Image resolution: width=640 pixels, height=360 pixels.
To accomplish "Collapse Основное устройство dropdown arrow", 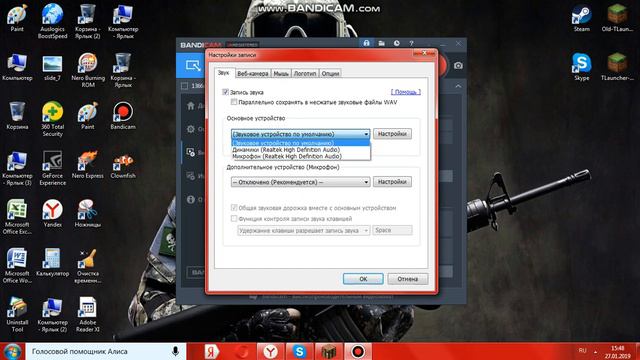I will (366, 134).
